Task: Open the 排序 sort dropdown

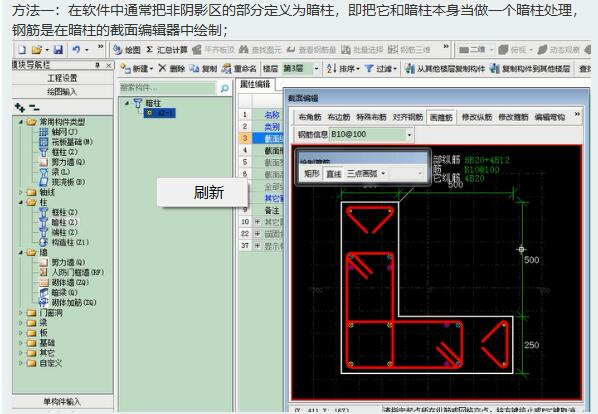Action: (343, 69)
